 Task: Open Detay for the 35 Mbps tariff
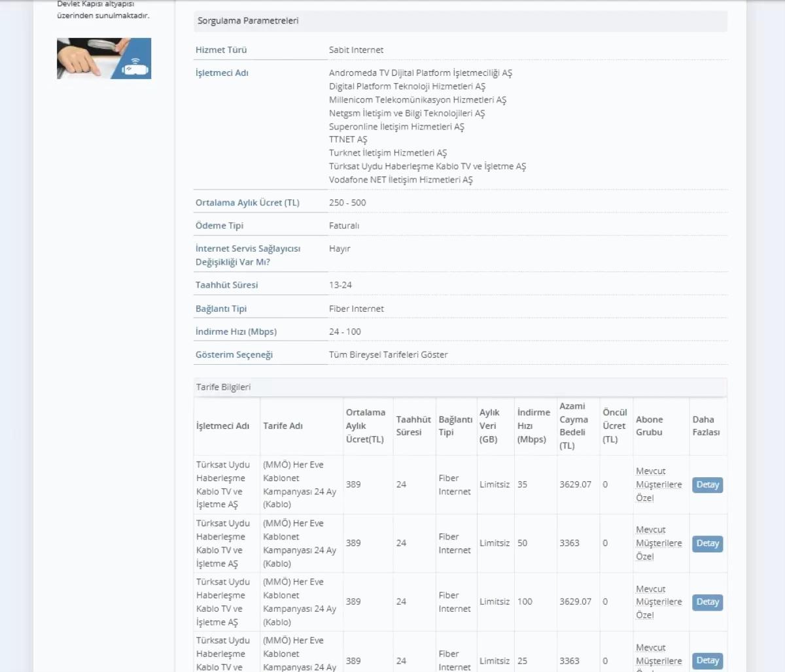(707, 484)
